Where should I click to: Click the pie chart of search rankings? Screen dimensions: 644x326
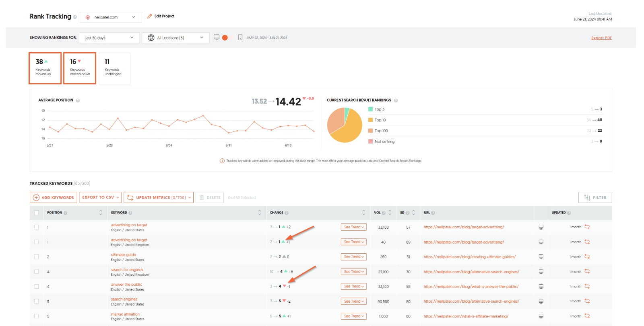pos(345,125)
